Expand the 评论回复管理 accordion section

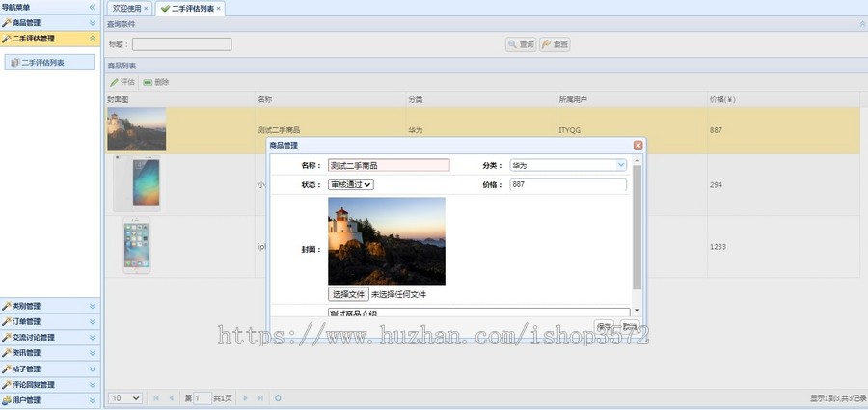[x=93, y=384]
